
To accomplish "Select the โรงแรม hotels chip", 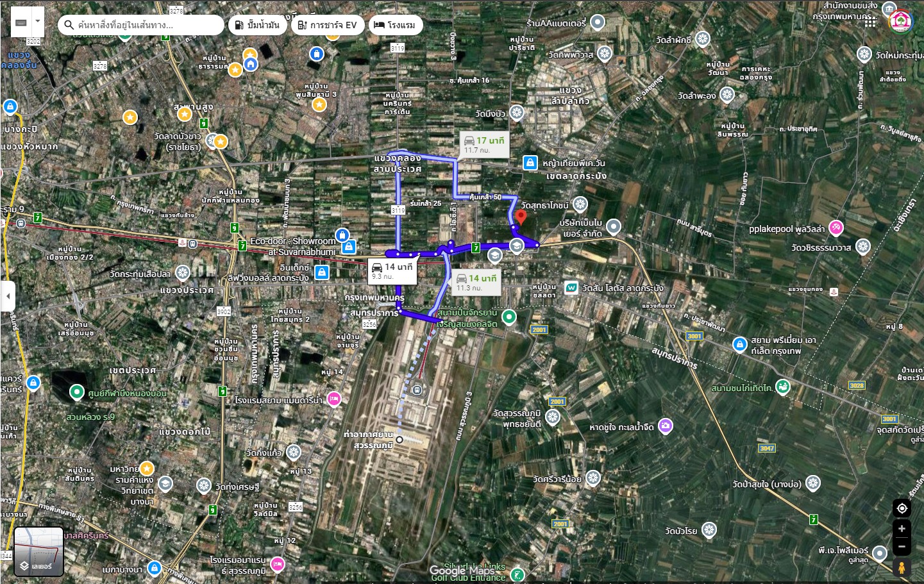I will pos(395,25).
